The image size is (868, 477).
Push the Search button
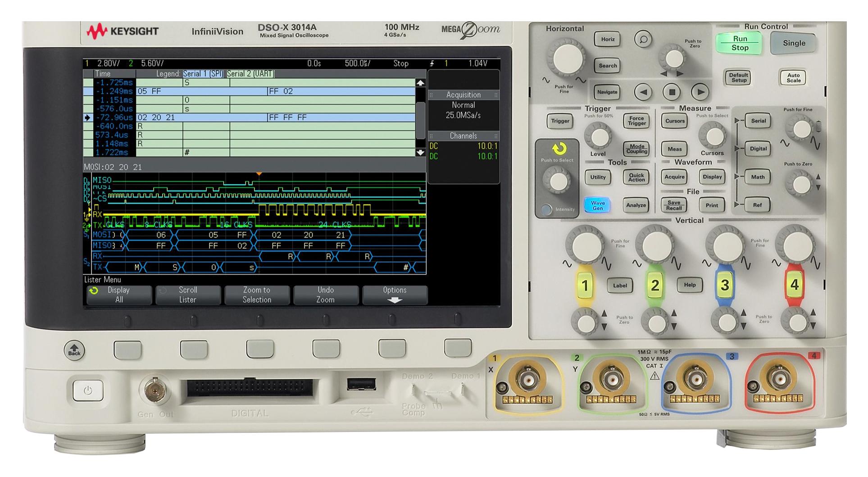[x=607, y=66]
